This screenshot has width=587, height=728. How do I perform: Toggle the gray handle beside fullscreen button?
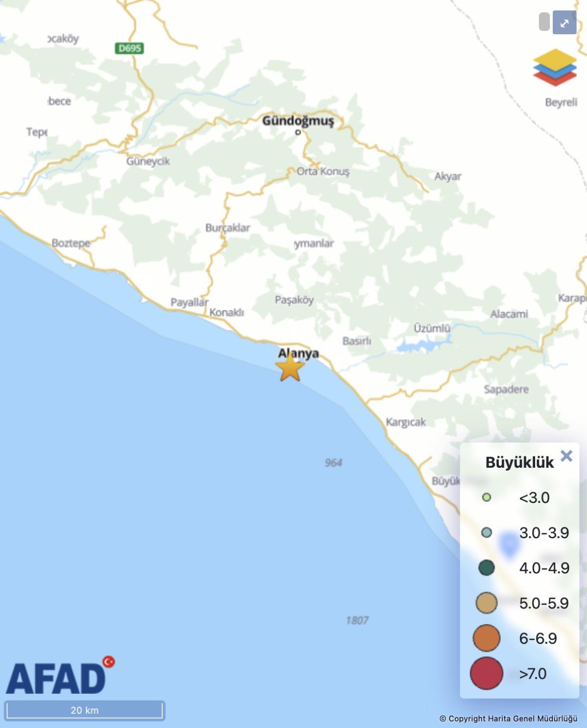[544, 23]
